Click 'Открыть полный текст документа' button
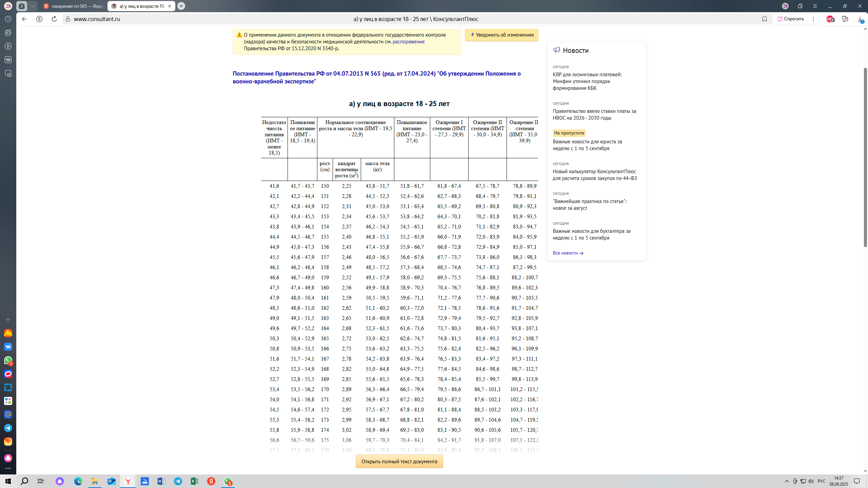This screenshot has height=488, width=868. (x=399, y=462)
